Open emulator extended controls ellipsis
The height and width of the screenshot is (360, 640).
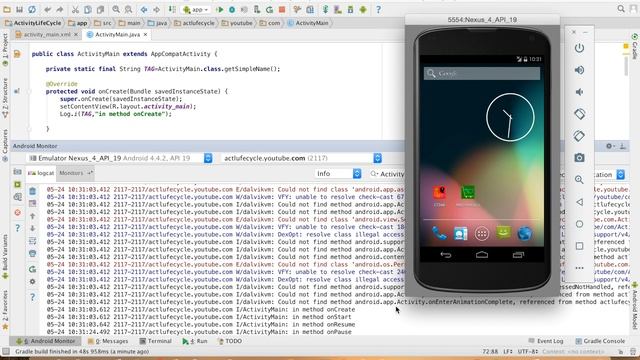[579, 268]
